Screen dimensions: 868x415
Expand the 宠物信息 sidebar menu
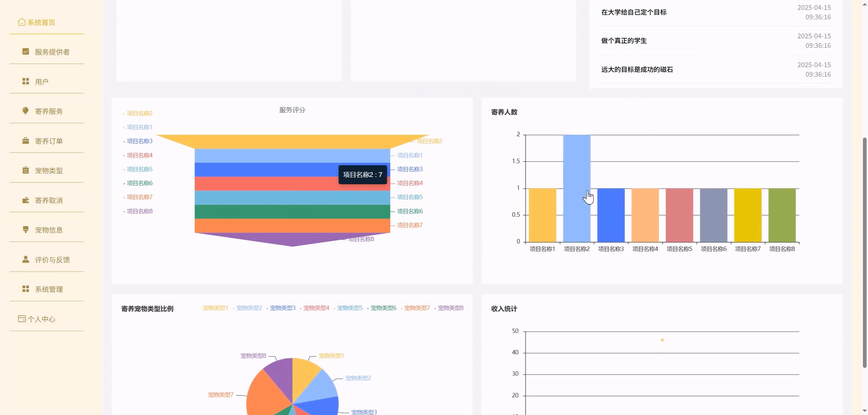tap(49, 230)
